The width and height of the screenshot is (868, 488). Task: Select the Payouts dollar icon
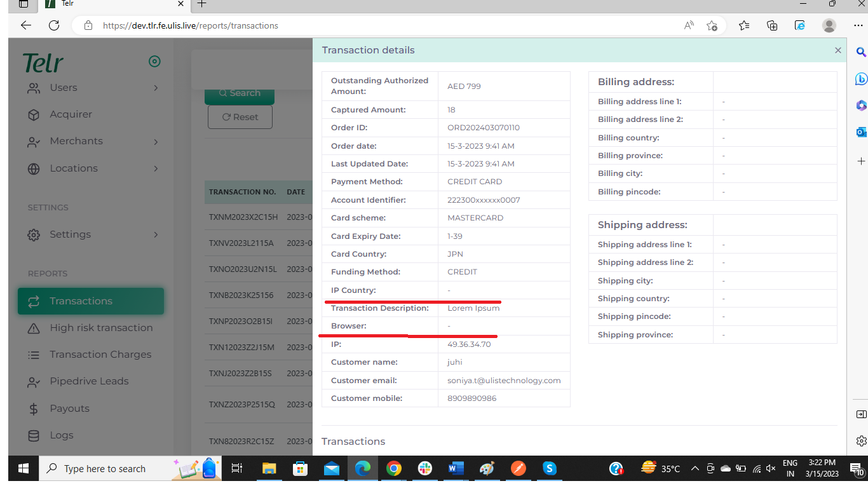[x=34, y=409]
